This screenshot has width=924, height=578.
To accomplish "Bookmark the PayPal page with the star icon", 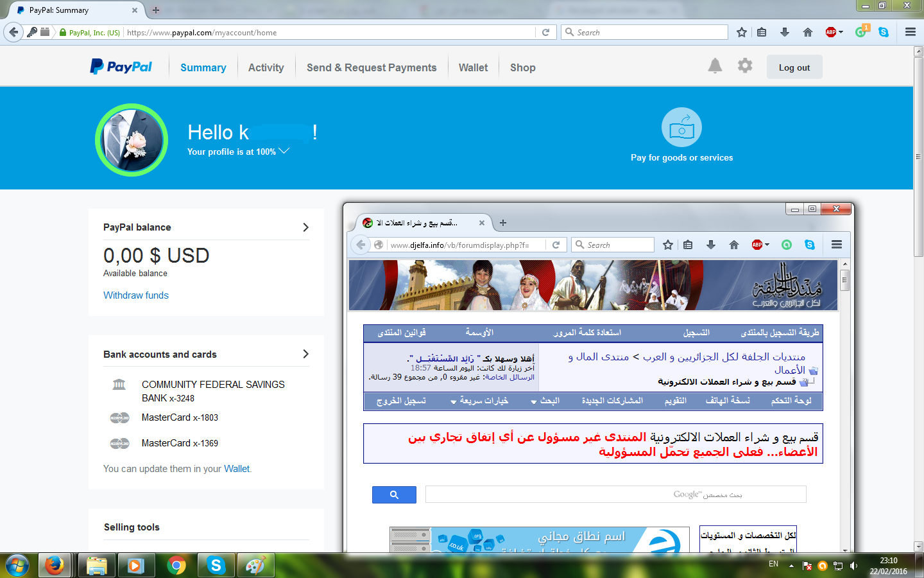I will pos(742,32).
